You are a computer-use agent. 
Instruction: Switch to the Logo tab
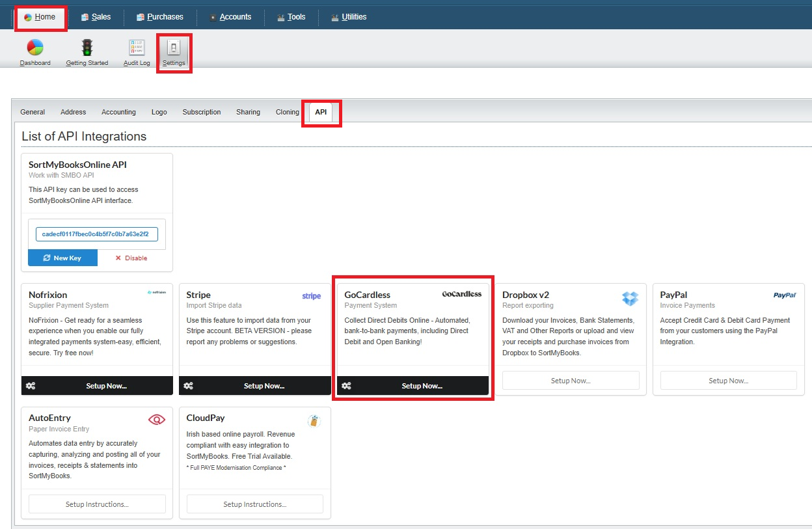[x=159, y=112]
